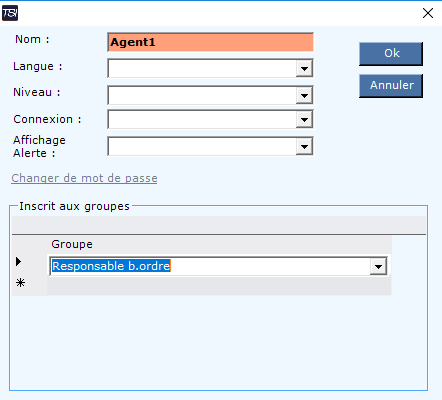Close the agent dialog window

pos(428,13)
